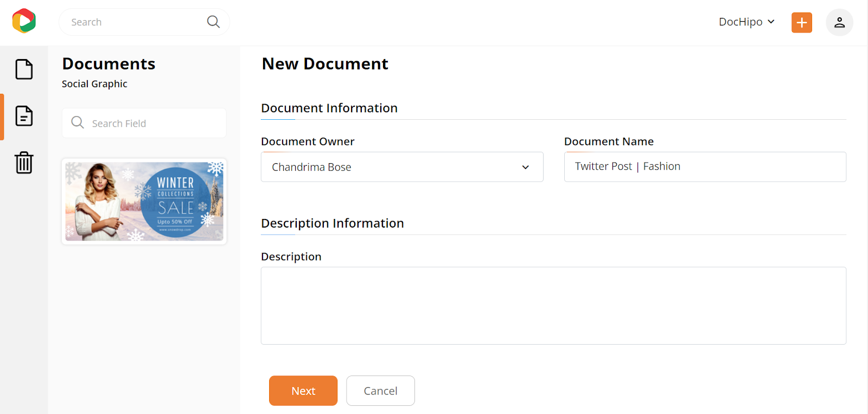Click the DocHipo logo icon

pyautogui.click(x=24, y=21)
